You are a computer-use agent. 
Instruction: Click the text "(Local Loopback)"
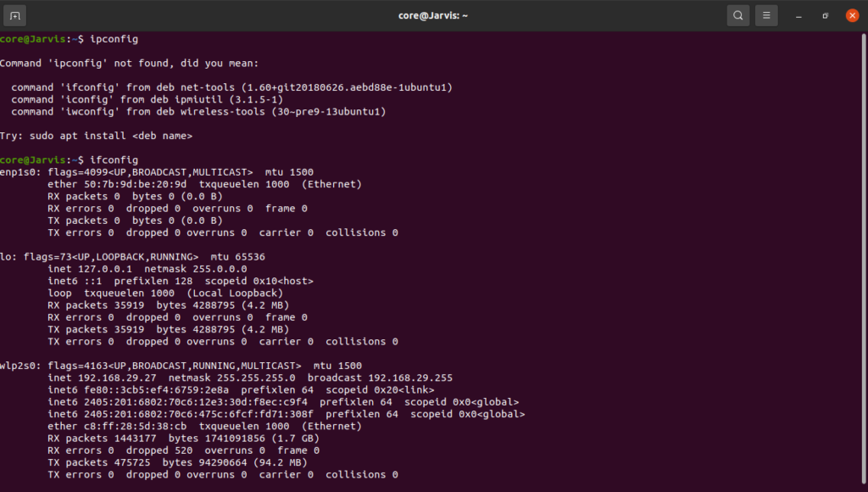[235, 294]
